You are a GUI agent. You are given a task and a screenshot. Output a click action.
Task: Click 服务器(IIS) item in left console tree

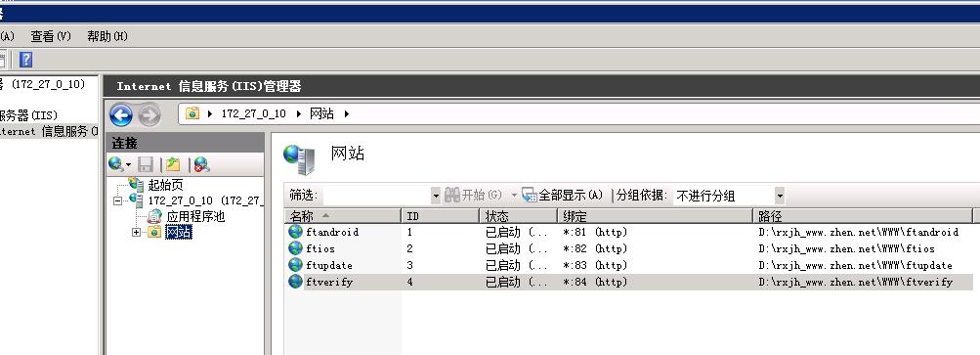pyautogui.click(x=28, y=115)
